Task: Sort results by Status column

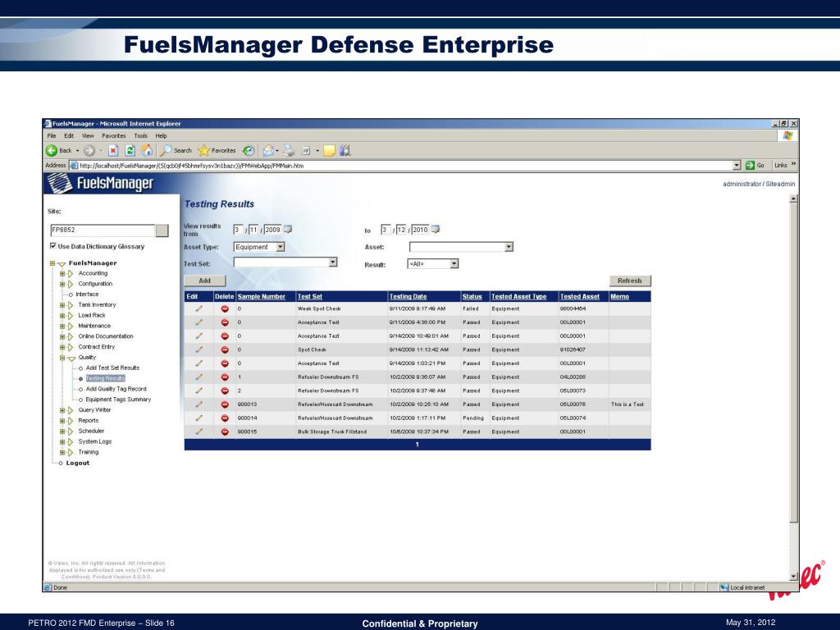Action: point(472,297)
